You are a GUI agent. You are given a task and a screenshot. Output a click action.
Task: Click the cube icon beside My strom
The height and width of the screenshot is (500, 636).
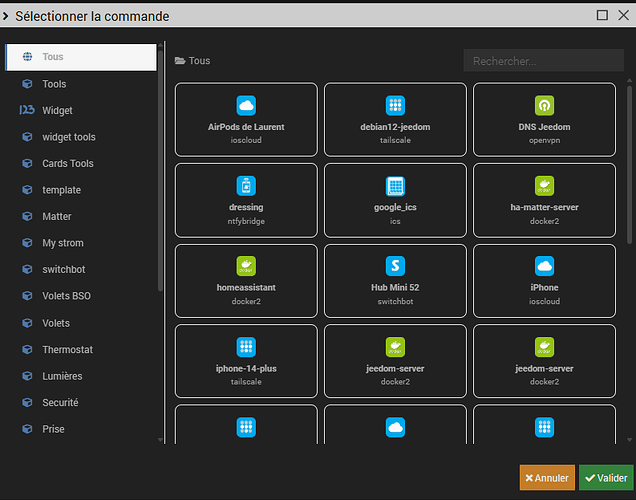(27, 243)
